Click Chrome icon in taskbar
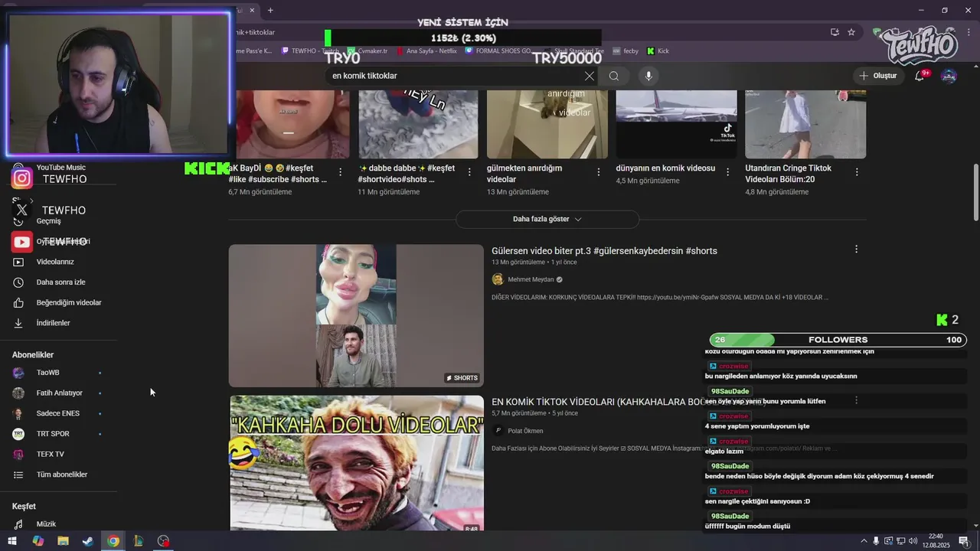Viewport: 980px width, 551px height. [113, 541]
